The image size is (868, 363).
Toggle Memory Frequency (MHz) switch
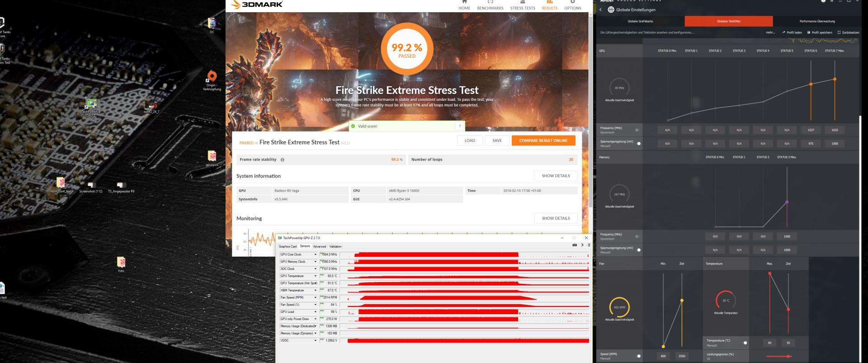637,236
